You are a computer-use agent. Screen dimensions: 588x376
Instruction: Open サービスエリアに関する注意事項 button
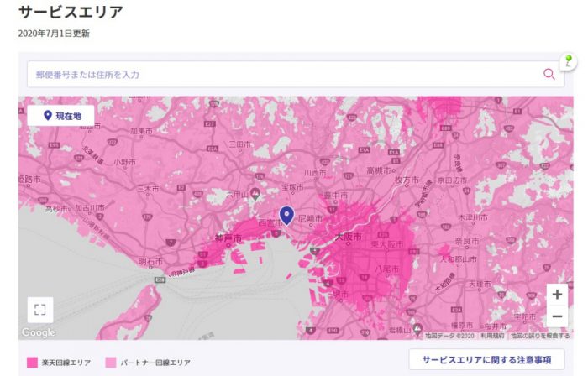pos(486,360)
